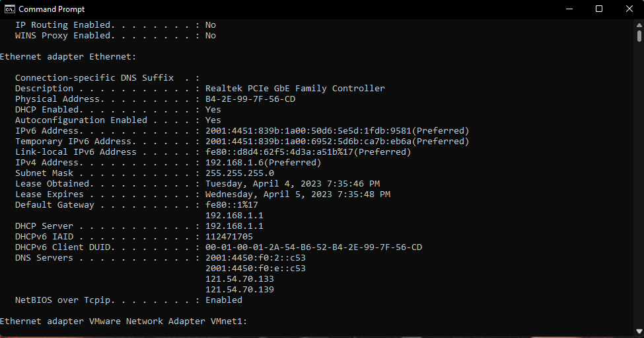
Task: Click the physical address B4-2E-99-7F-56-CD
Action: tap(250, 99)
